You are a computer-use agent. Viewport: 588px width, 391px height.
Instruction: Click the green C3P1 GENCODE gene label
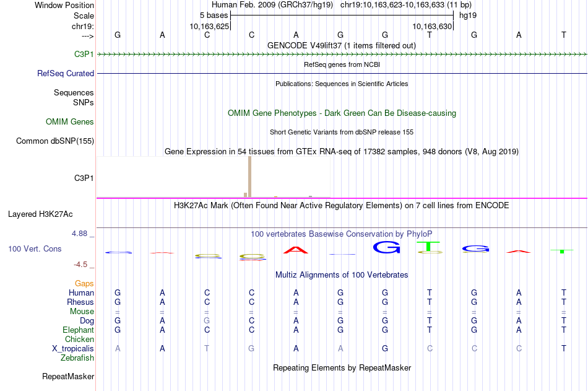(84, 54)
